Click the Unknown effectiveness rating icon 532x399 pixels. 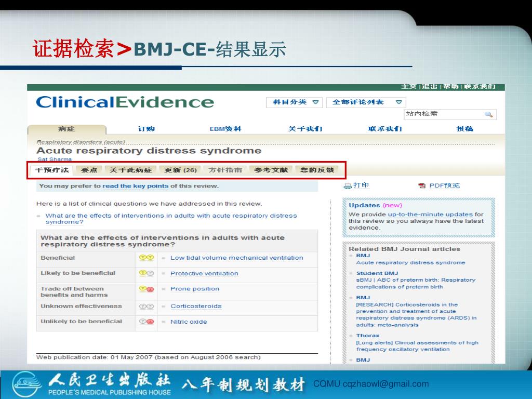(146, 307)
